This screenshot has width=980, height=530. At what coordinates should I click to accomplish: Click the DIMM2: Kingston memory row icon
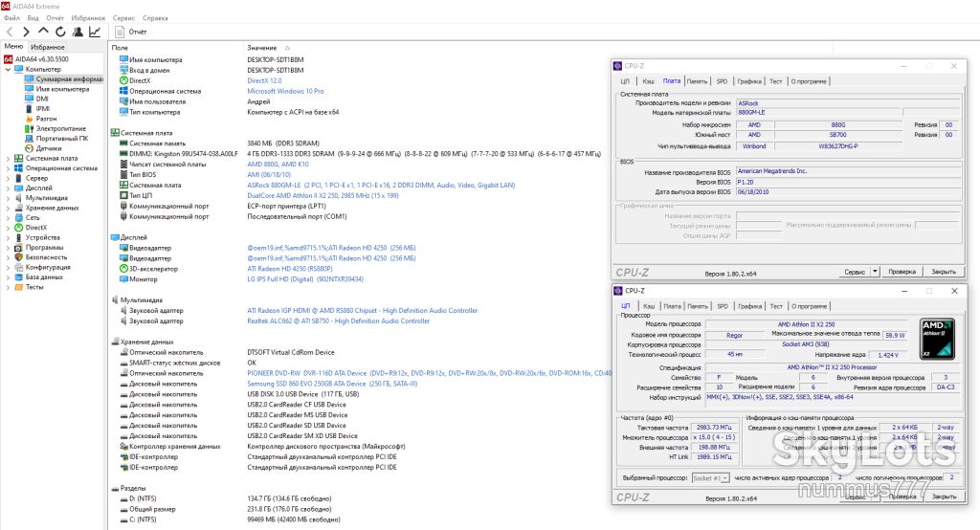pos(123,154)
